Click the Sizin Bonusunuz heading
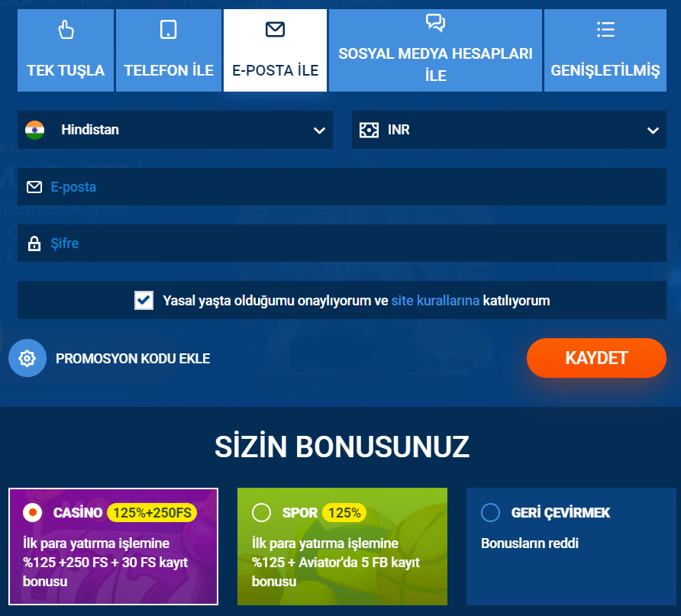681x616 pixels. pyautogui.click(x=342, y=447)
